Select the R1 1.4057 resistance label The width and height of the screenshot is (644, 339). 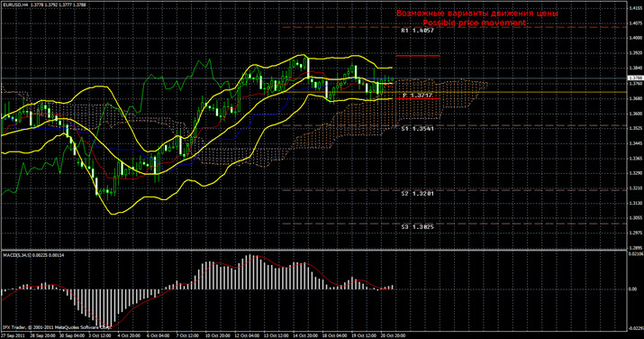click(x=417, y=31)
